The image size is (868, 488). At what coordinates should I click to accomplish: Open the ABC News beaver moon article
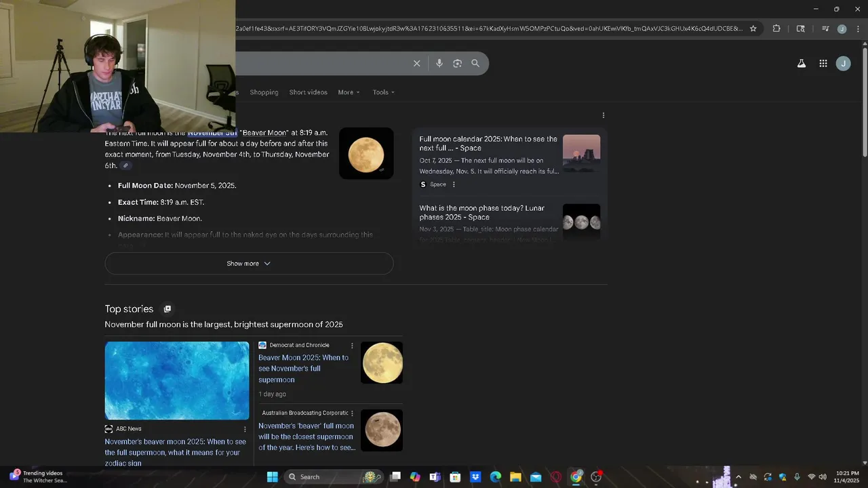click(176, 453)
